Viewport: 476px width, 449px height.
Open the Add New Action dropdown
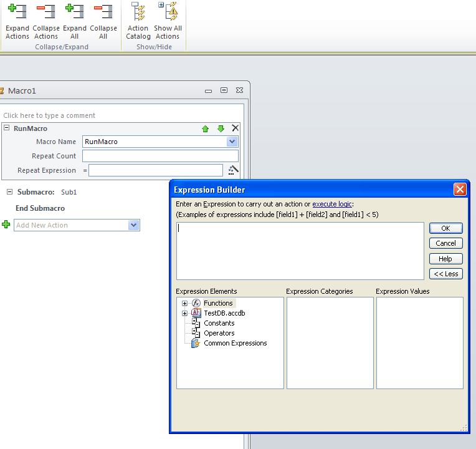[133, 225]
